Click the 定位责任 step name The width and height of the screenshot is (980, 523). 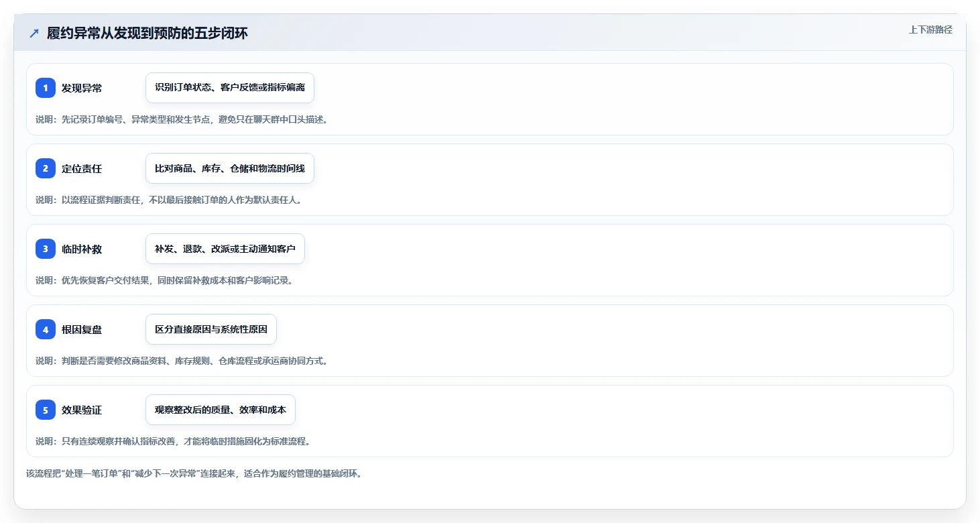[x=82, y=168]
